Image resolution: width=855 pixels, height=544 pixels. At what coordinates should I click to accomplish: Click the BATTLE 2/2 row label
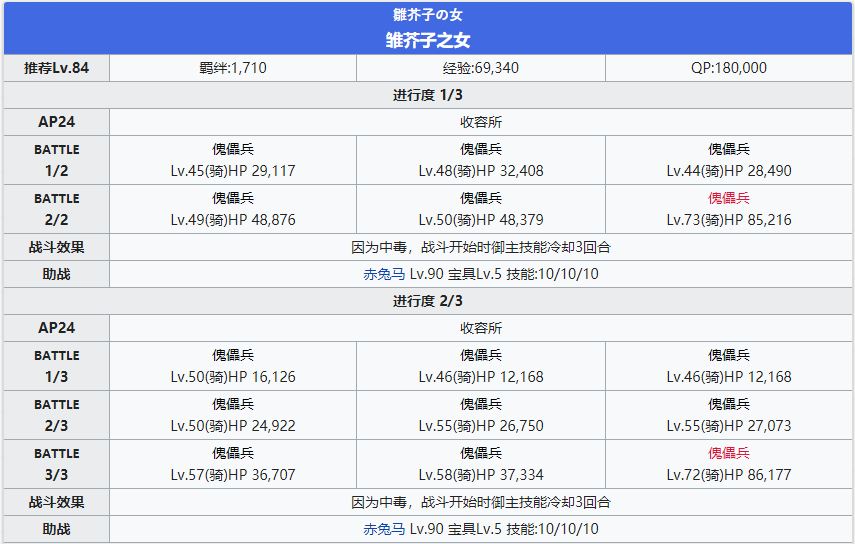pos(56,209)
